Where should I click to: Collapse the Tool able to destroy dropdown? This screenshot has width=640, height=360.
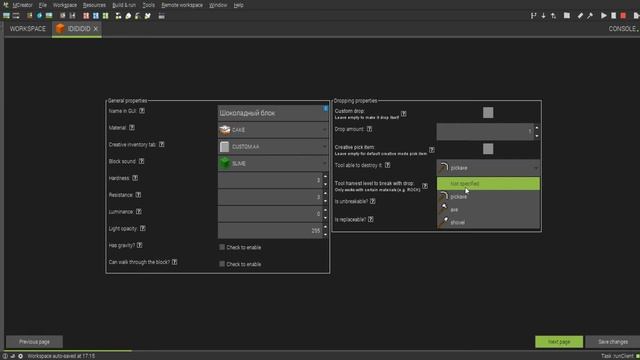click(x=488, y=168)
